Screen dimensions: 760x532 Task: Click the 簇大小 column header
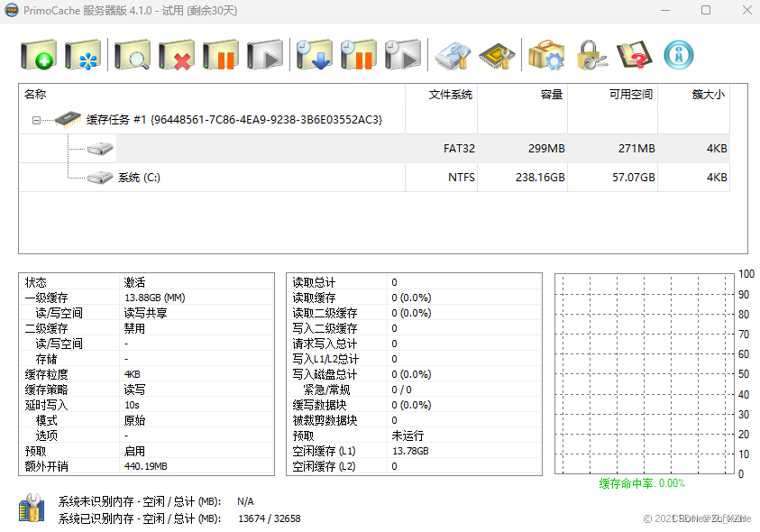(x=693, y=94)
